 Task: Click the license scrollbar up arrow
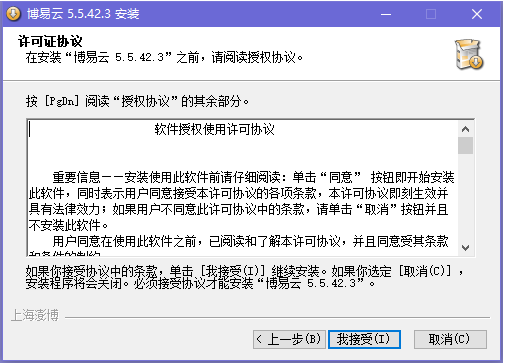click(x=465, y=129)
